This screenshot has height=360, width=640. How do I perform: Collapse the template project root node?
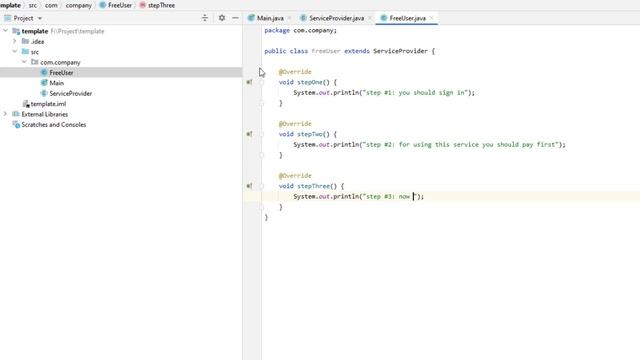(5, 31)
